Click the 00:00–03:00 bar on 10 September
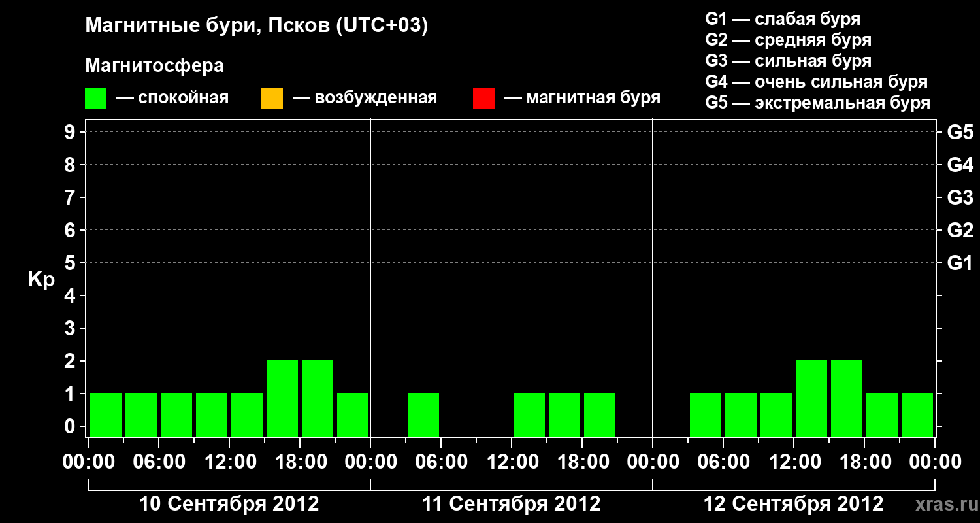 [x=106, y=414]
